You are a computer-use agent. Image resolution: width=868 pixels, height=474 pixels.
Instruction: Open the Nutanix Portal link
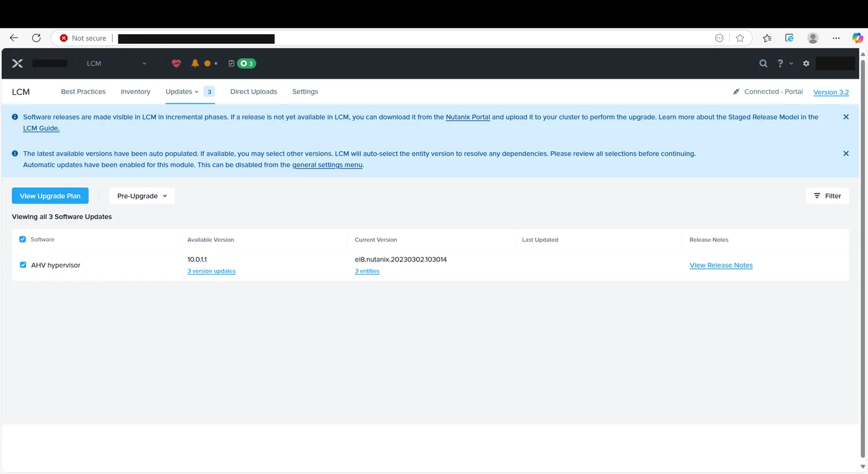pos(468,117)
